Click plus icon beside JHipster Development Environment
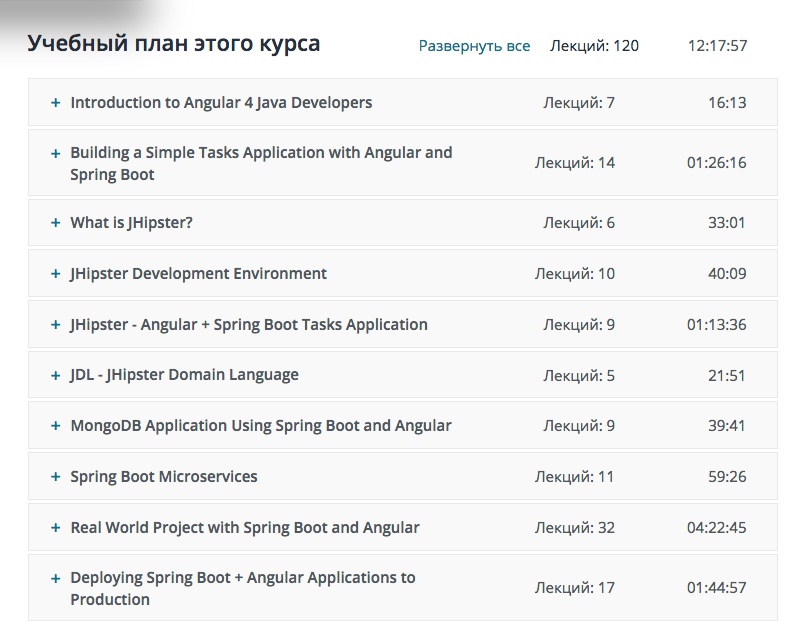The image size is (797, 642). tap(56, 274)
